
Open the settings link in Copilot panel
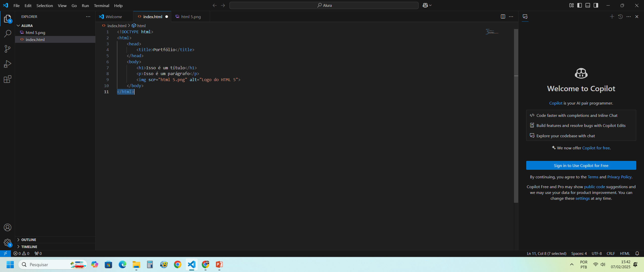tap(582, 198)
